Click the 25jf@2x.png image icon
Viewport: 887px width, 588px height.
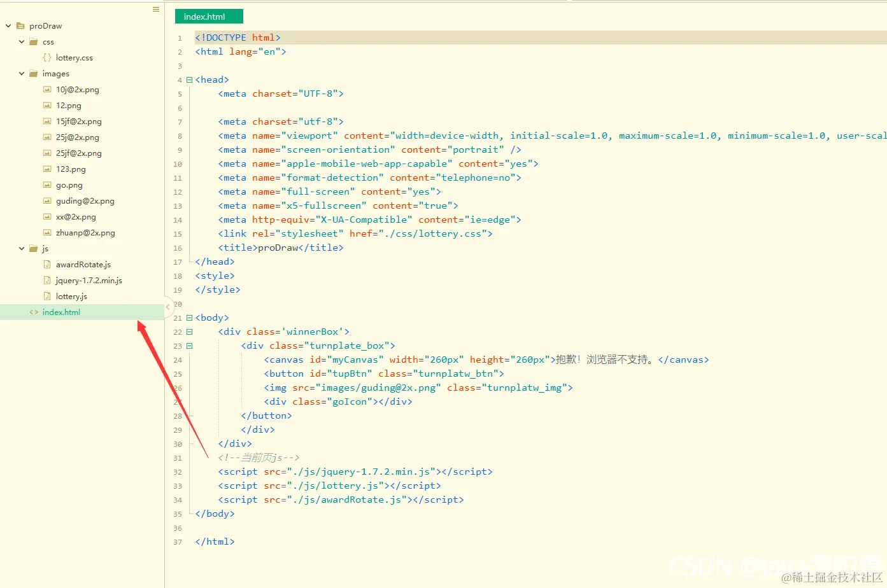[47, 153]
